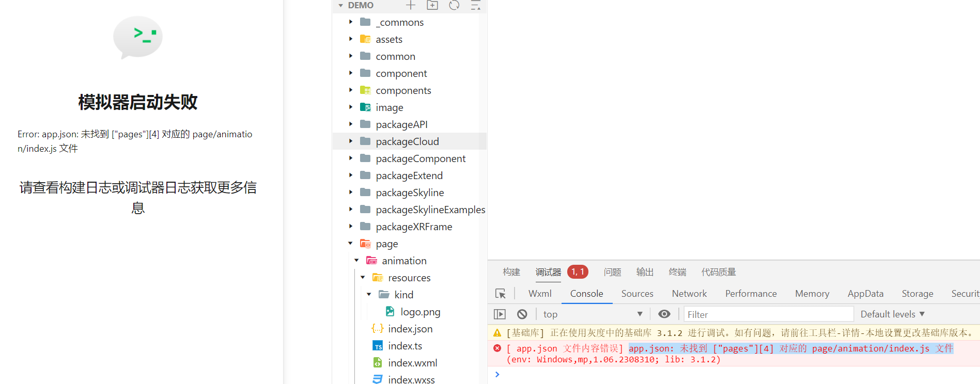Click the assets folder icon

pos(365,39)
